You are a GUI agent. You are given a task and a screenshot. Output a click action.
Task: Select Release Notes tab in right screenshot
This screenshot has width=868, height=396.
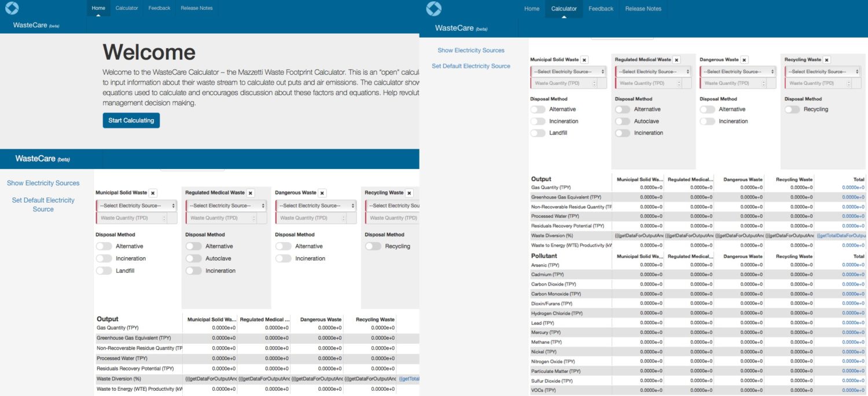click(643, 9)
